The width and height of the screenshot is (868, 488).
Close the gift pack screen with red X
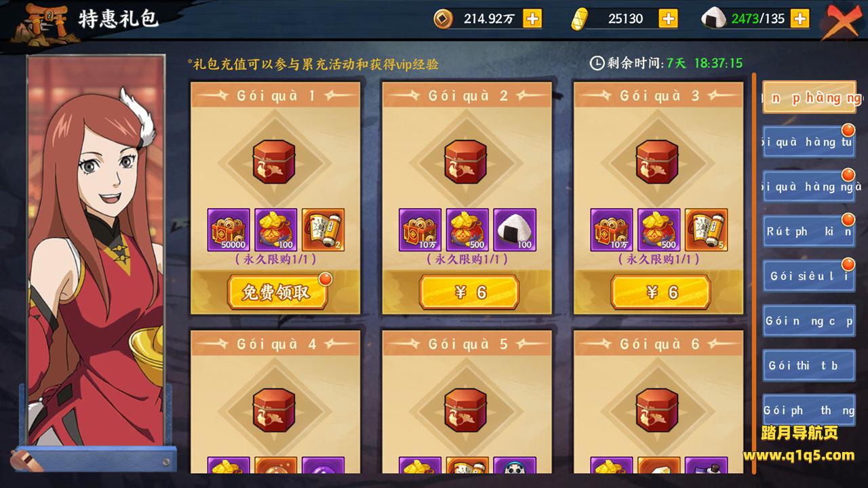point(845,22)
